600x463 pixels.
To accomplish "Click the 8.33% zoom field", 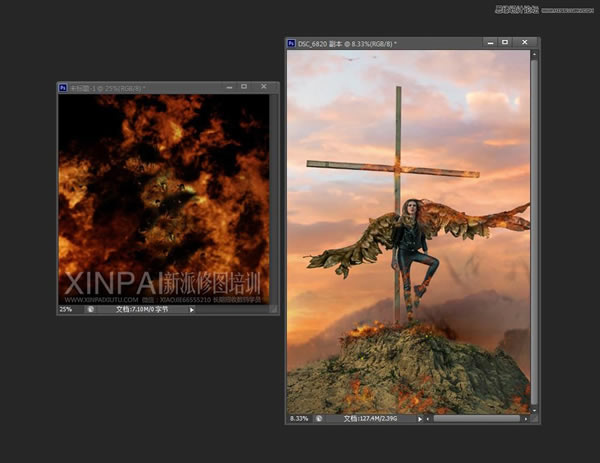I will tap(299, 419).
